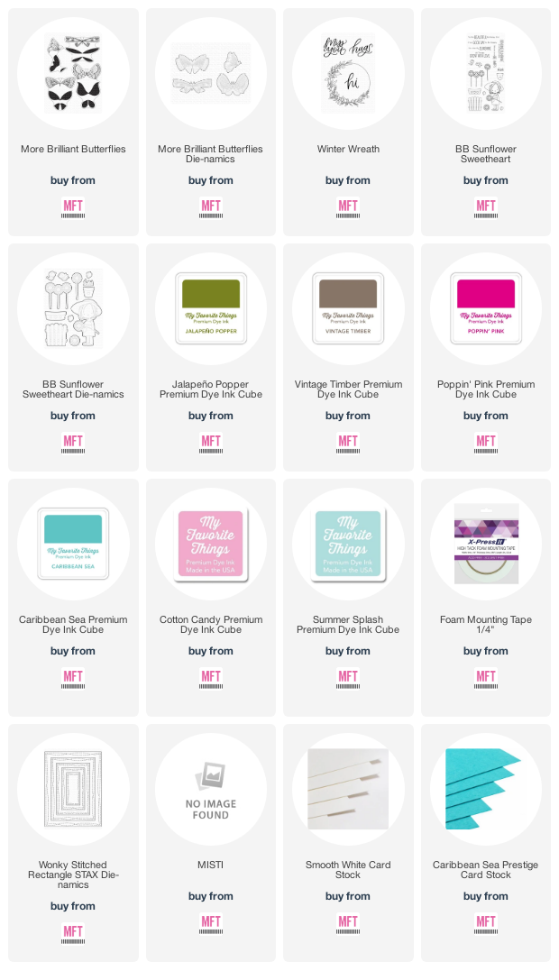Image resolution: width=559 pixels, height=980 pixels.
Task: Click MFT icon under Jalapeño Popper ink cube
Action: pyautogui.click(x=211, y=444)
